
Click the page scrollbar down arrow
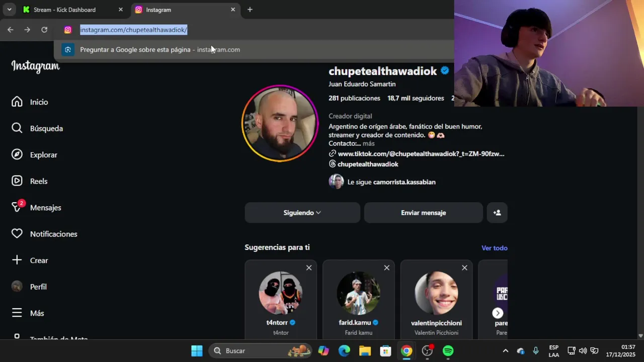640,336
